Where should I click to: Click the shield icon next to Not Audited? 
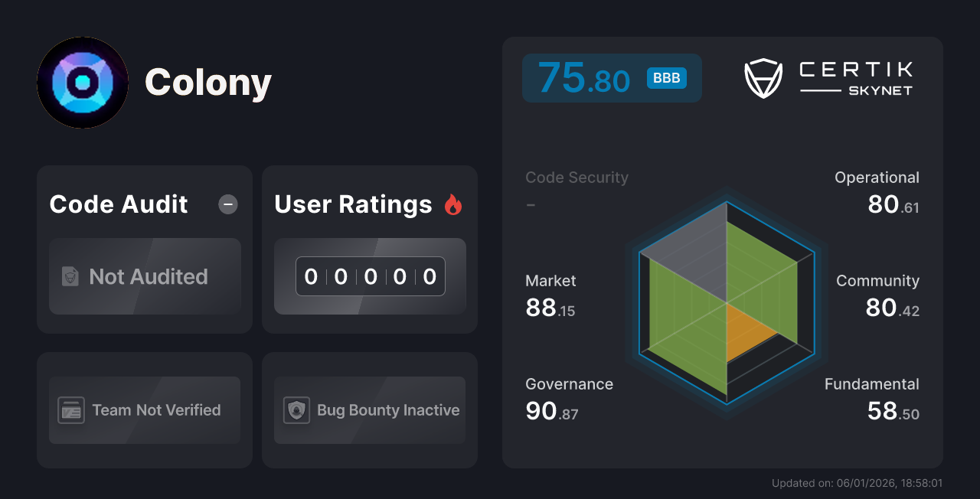tap(70, 276)
